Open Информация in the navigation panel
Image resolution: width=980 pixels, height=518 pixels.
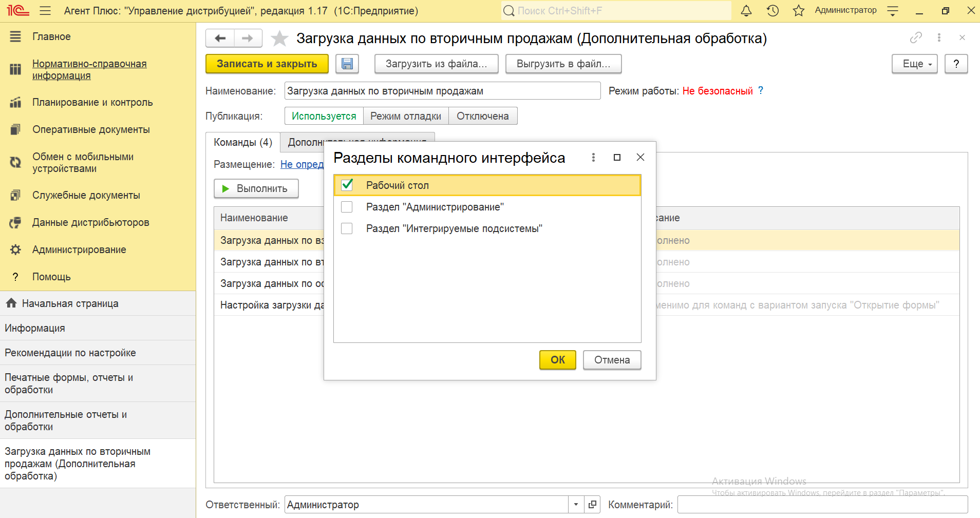pos(98,328)
